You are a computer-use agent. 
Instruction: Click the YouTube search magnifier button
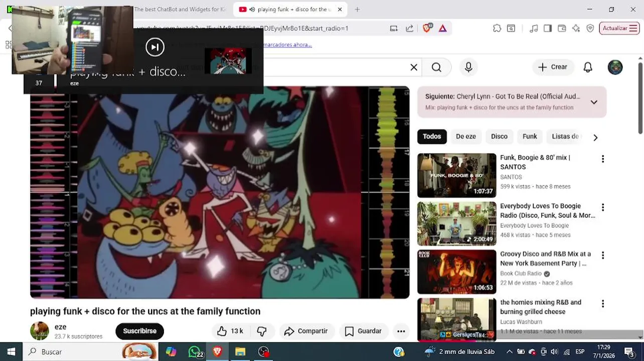(436, 67)
